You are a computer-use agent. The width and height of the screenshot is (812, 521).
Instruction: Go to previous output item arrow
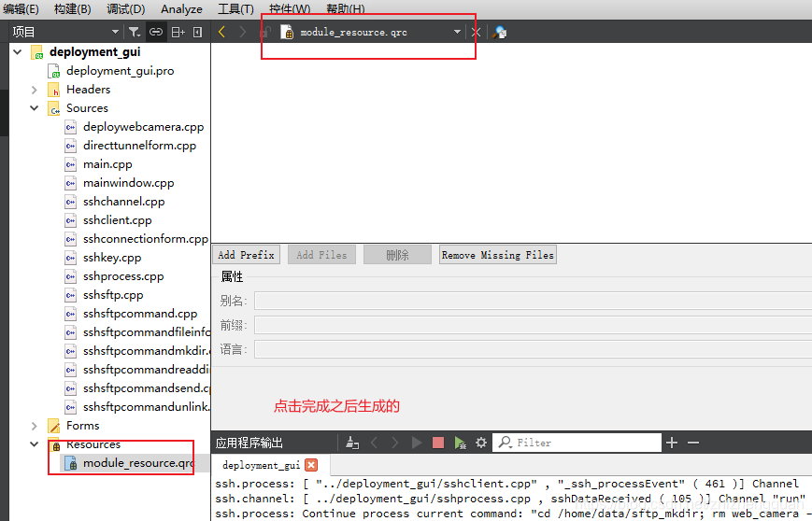click(375, 443)
